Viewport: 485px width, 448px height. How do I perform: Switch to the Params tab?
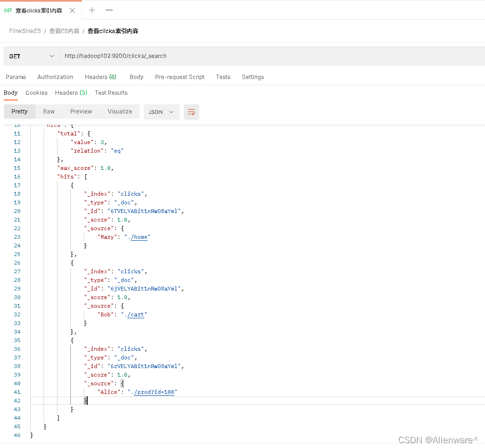(x=16, y=77)
